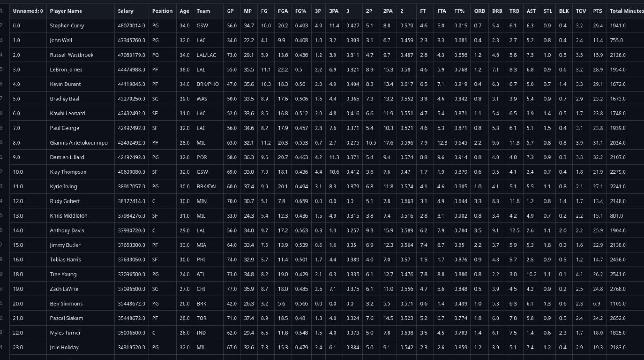
Task: Select the Khris Middleton cell
Action: (x=80, y=215)
